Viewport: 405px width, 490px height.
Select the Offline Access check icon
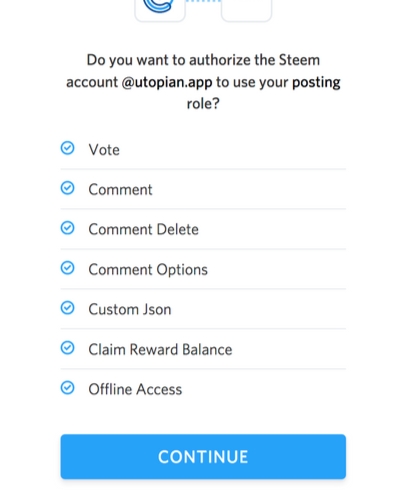[x=67, y=388]
